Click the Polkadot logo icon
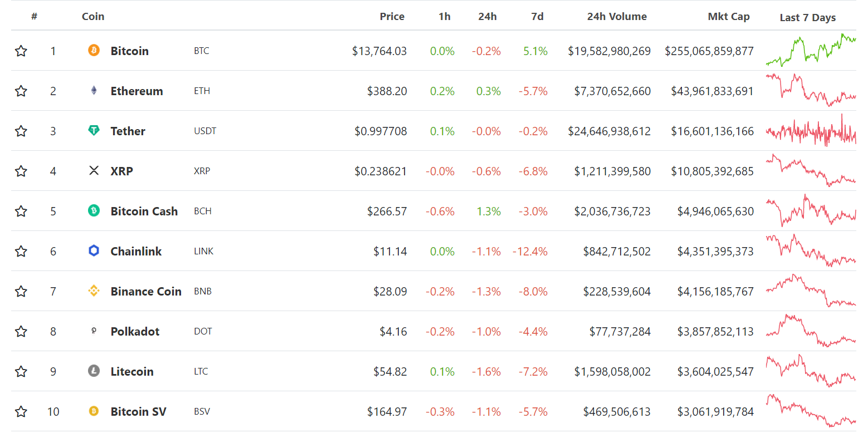 [x=94, y=331]
